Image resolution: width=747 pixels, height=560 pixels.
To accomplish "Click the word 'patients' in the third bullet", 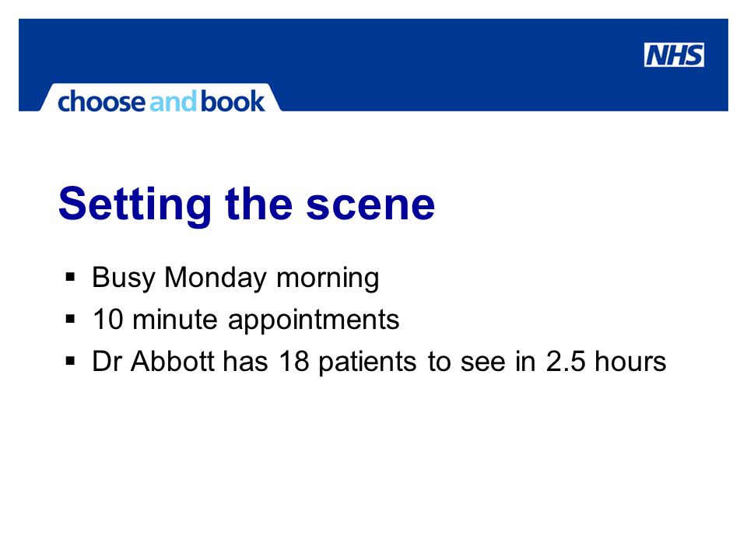I will click(x=368, y=362).
